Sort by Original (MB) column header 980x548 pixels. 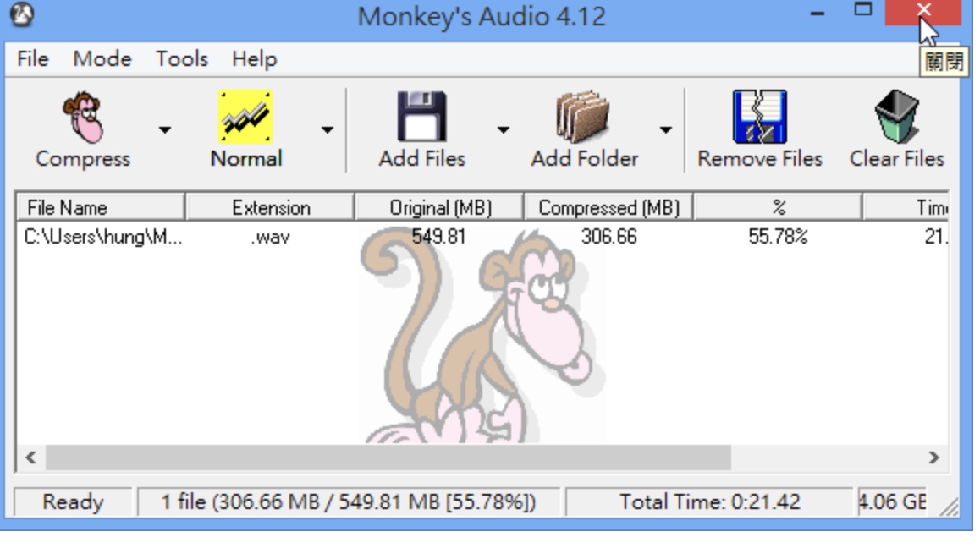tap(439, 207)
